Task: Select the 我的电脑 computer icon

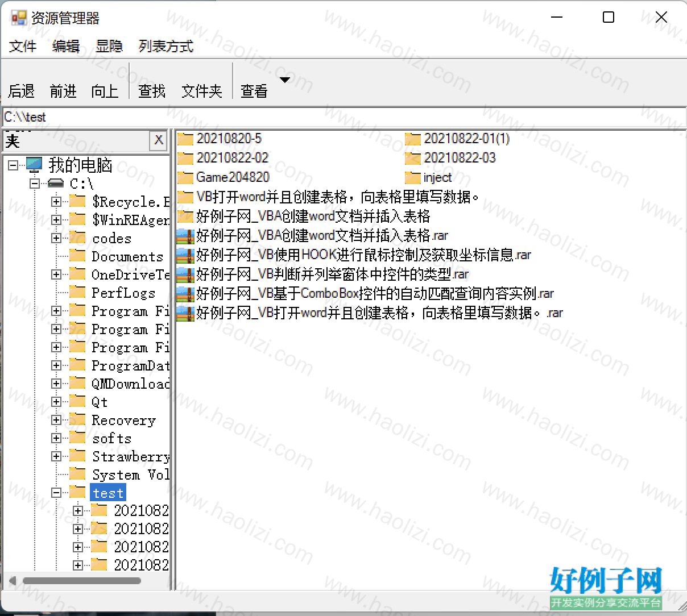Action: coord(34,165)
